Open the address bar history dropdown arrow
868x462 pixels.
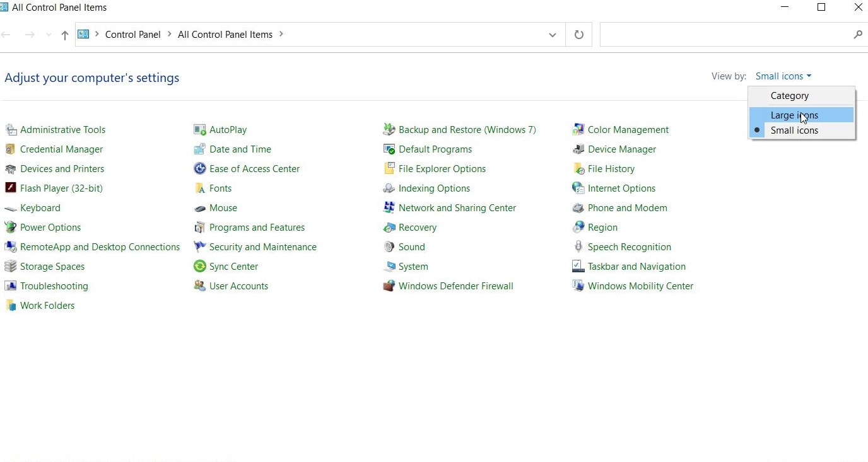[553, 35]
